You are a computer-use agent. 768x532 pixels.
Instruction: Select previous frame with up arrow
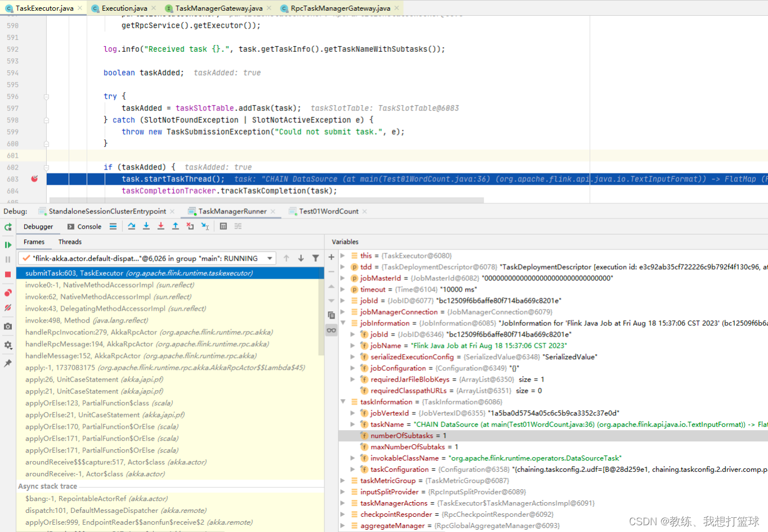tap(287, 258)
